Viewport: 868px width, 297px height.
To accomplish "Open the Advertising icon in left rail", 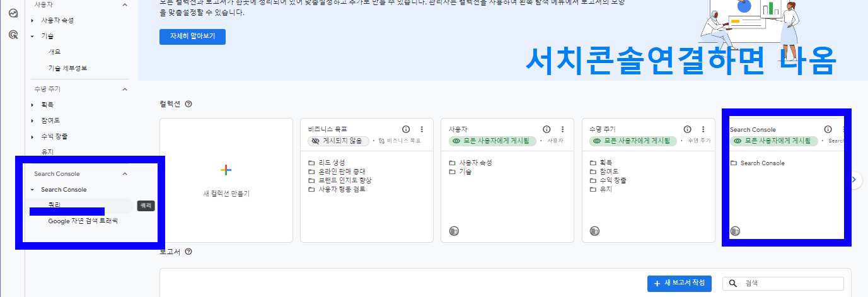I will click(13, 35).
